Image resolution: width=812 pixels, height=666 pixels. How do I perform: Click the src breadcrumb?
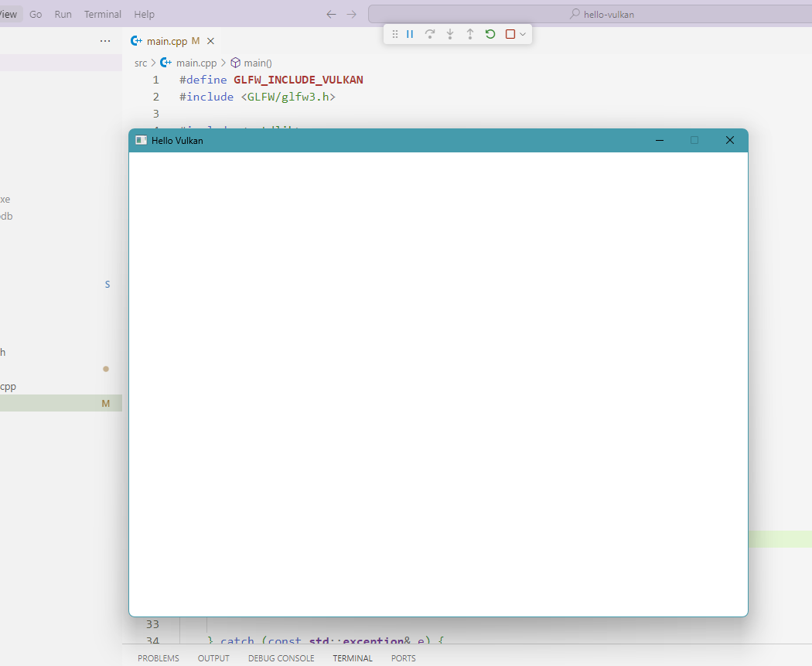(141, 63)
